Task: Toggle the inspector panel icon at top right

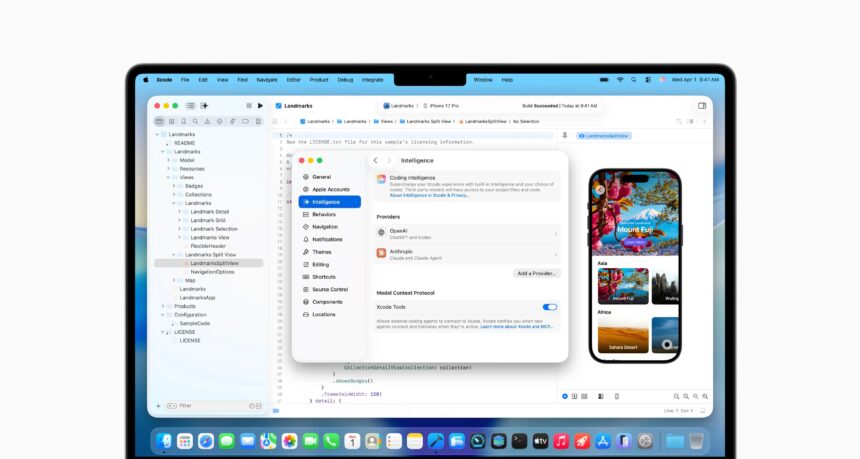Action: 702,105
